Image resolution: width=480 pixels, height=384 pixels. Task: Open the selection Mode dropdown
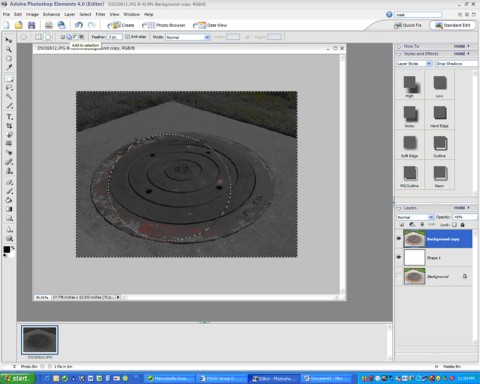tap(188, 37)
